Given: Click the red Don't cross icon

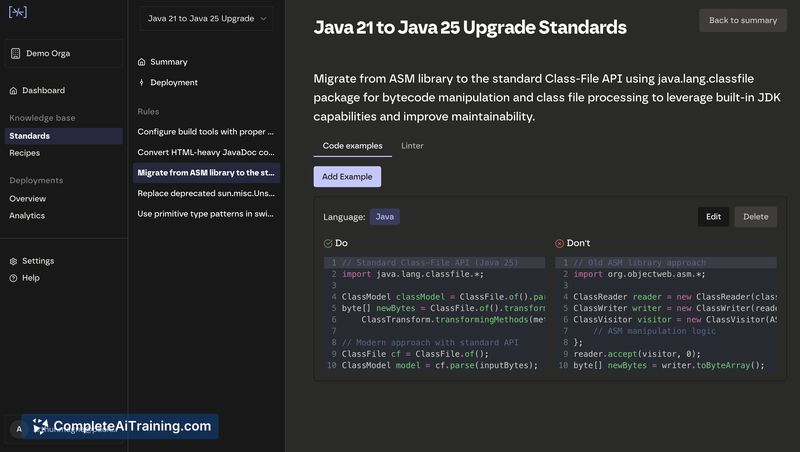Looking at the screenshot, I should click(559, 243).
